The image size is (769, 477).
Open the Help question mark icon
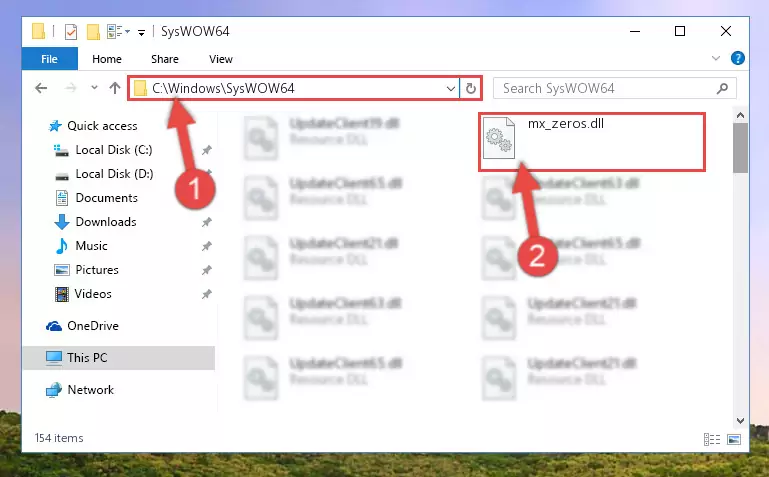click(737, 58)
